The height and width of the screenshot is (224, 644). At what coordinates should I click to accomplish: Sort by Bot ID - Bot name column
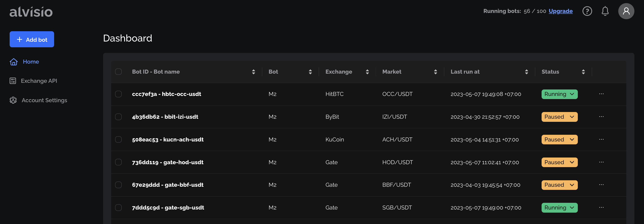(253, 72)
